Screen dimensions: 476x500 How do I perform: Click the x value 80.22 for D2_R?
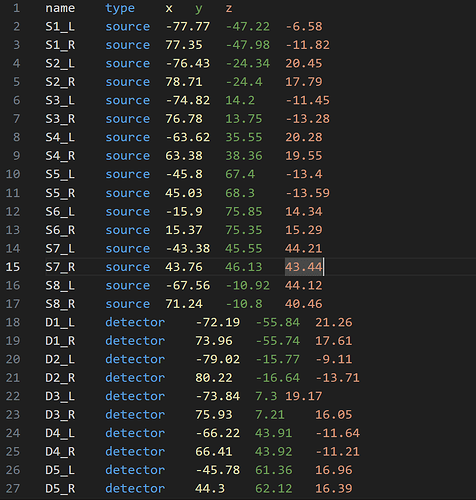pyautogui.click(x=214, y=378)
